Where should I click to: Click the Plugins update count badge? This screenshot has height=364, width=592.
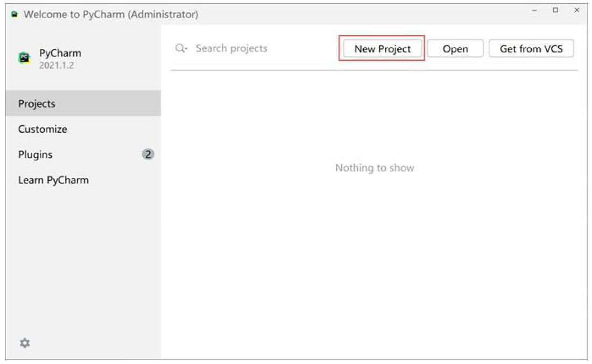click(148, 154)
